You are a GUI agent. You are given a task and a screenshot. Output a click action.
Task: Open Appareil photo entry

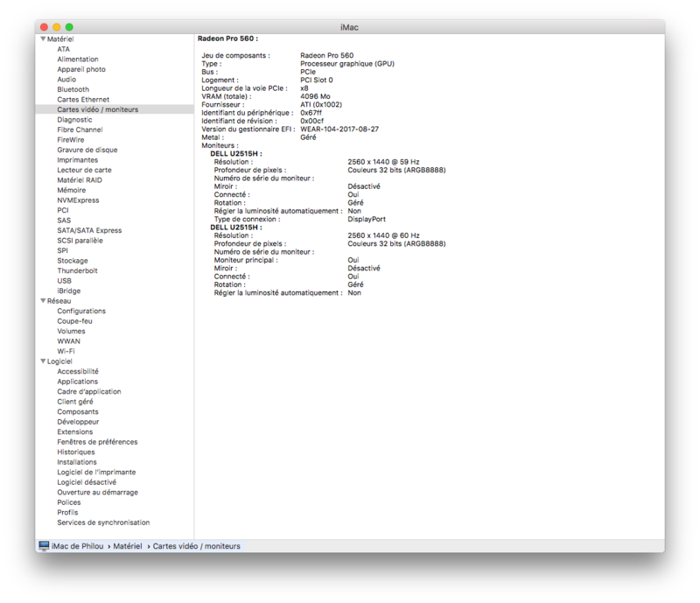81,69
